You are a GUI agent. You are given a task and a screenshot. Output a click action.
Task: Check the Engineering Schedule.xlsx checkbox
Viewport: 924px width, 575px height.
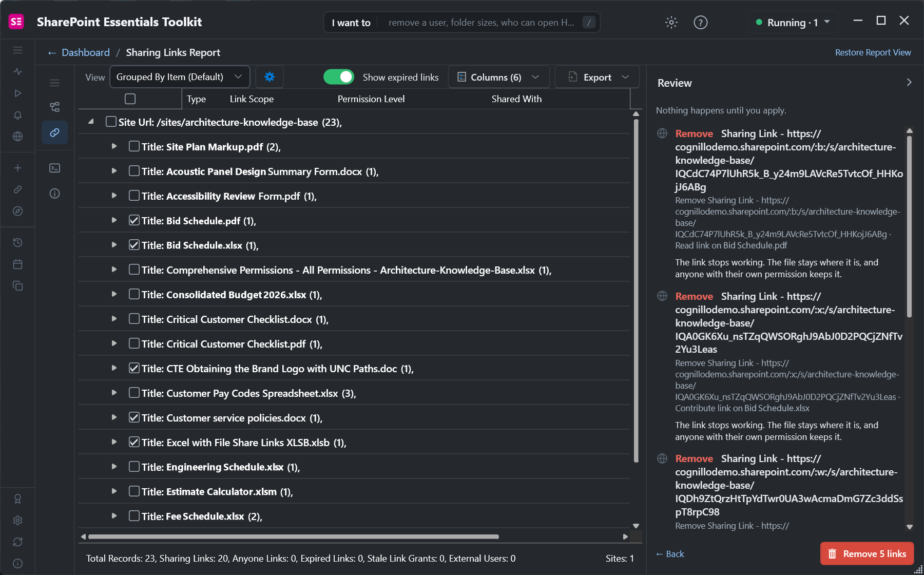(x=134, y=467)
